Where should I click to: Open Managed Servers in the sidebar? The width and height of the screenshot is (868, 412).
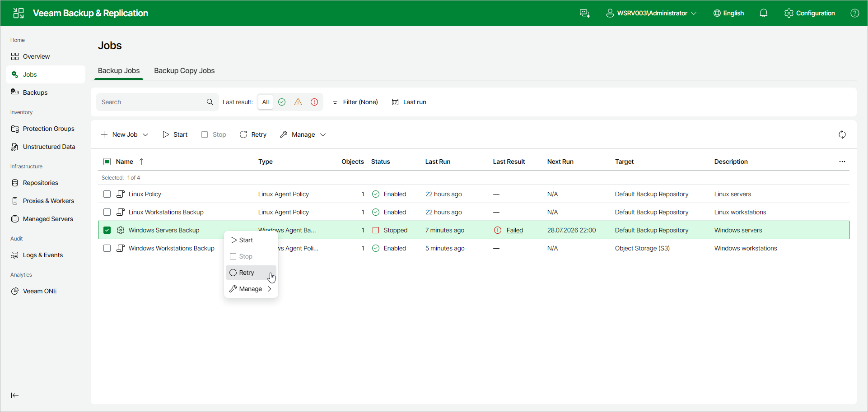point(46,219)
